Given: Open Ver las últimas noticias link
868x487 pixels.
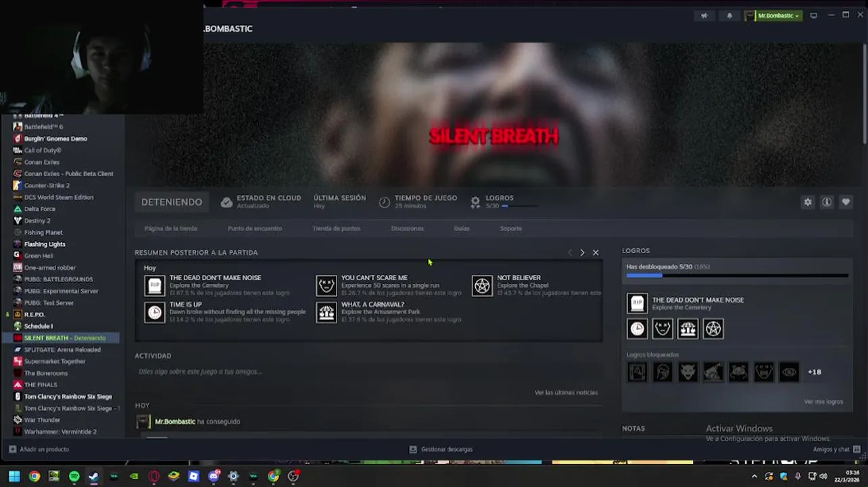Looking at the screenshot, I should [566, 392].
